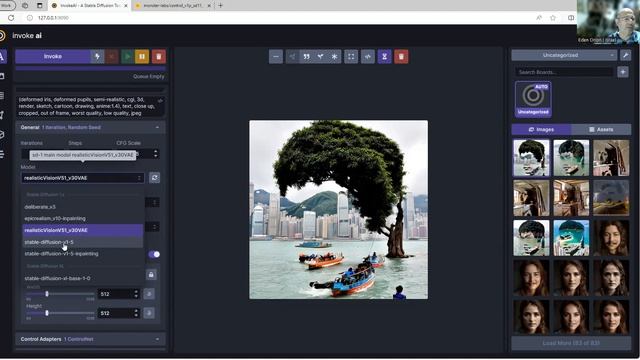Click the Height 512 stepper arrows
The image size is (640, 360).
[136, 313]
